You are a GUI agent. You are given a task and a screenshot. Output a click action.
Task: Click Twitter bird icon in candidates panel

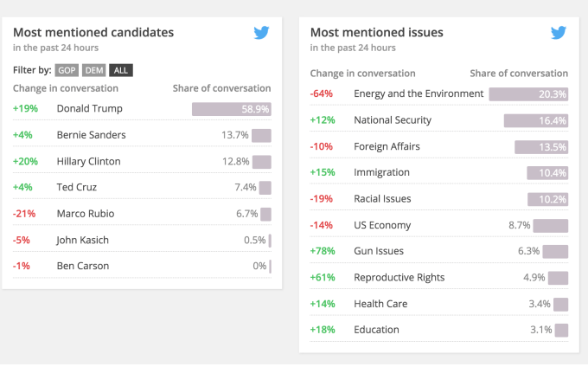click(262, 33)
